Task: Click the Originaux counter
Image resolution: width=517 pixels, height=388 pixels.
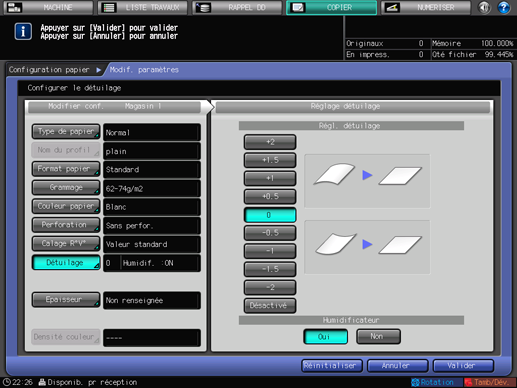Action: point(385,43)
